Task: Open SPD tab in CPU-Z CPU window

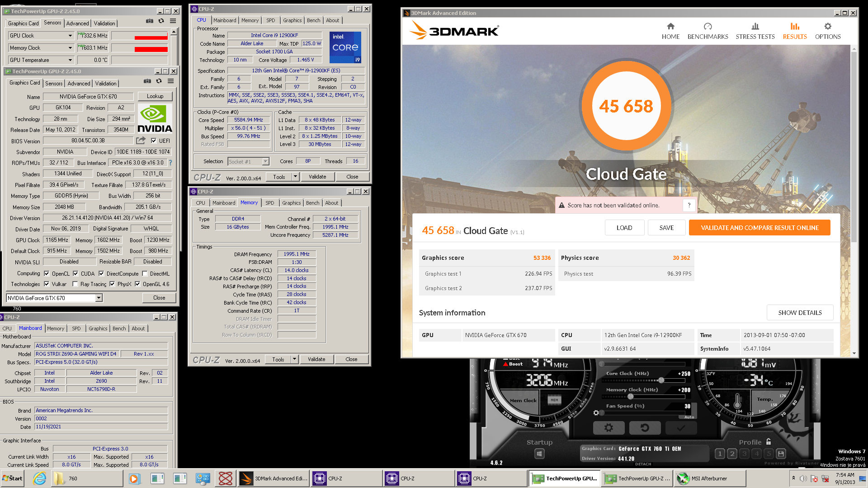Action: click(270, 20)
